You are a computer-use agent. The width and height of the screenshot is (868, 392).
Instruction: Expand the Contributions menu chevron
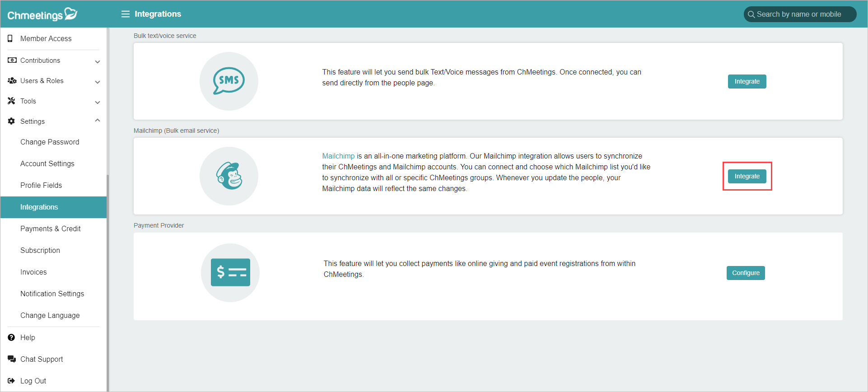(x=97, y=61)
